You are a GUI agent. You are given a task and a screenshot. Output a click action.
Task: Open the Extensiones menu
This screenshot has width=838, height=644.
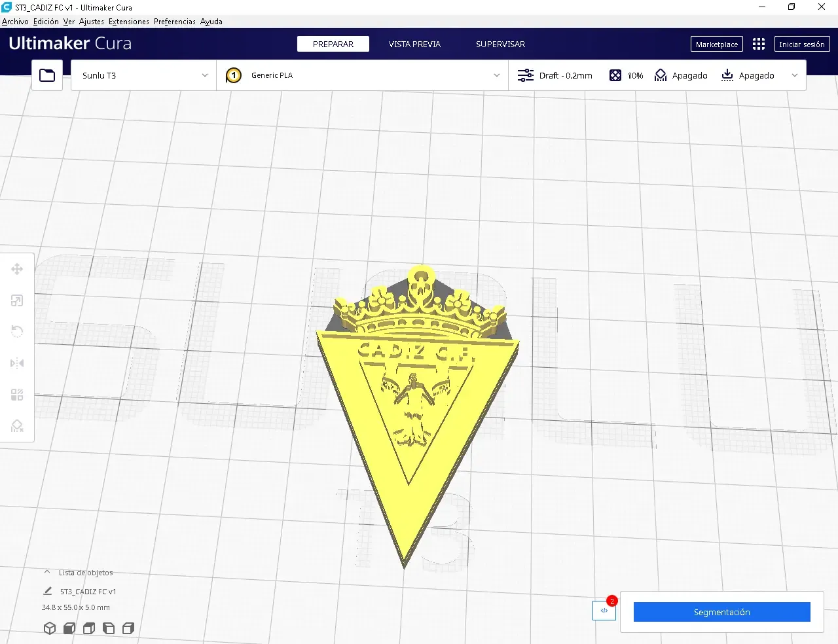click(x=129, y=22)
